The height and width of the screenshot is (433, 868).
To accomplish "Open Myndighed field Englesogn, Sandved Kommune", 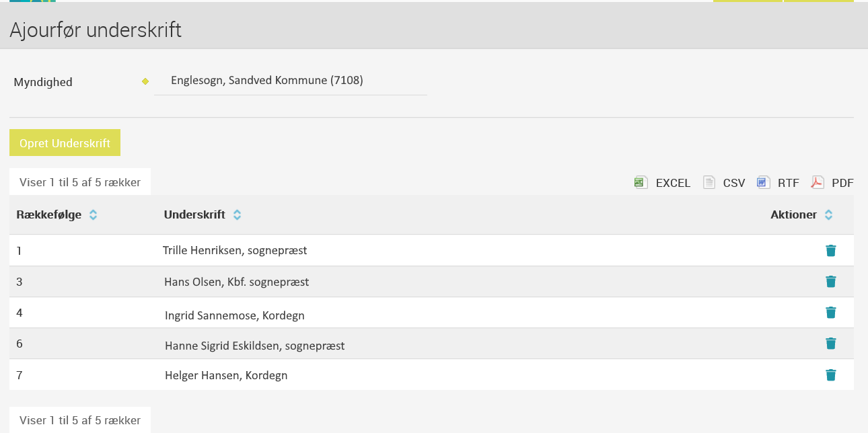I will click(291, 81).
